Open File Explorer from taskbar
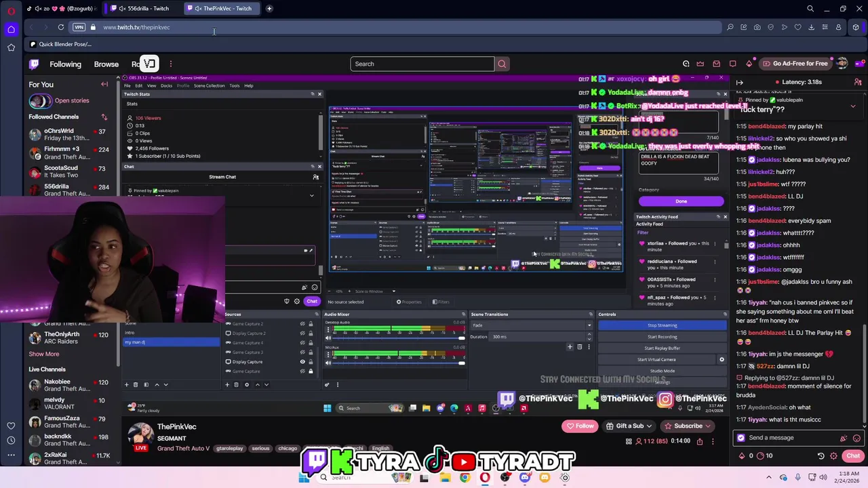This screenshot has width=868, height=488. click(x=445, y=478)
